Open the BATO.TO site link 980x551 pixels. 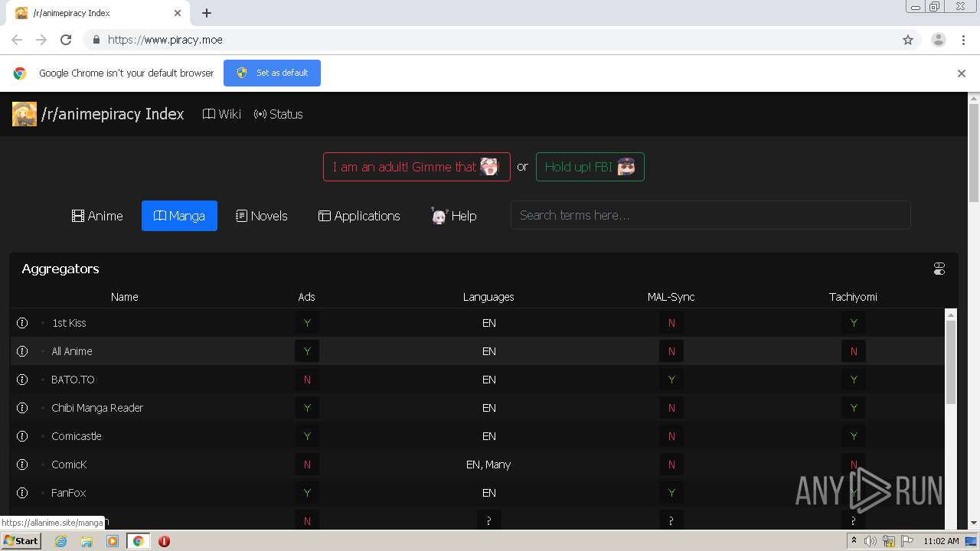73,380
